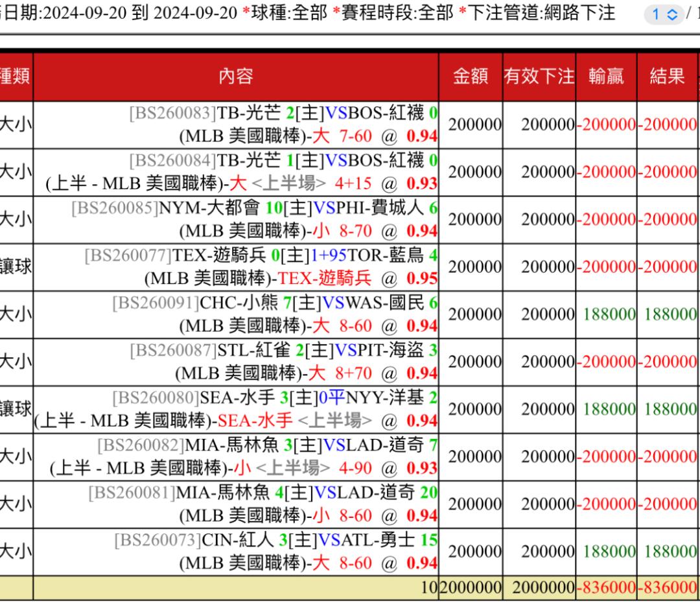Image resolution: width=700 pixels, height=612 pixels.
Task: Click bet ID [BS260073]
Action: (158, 540)
